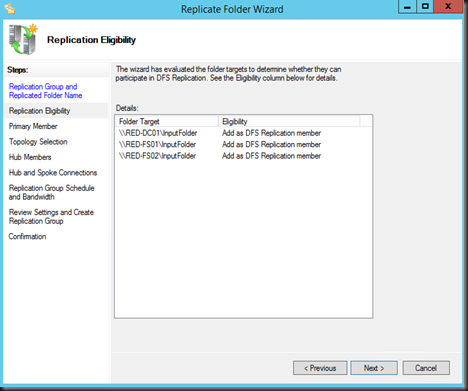Select the Confirmation step
The image size is (468, 391).
click(x=27, y=236)
